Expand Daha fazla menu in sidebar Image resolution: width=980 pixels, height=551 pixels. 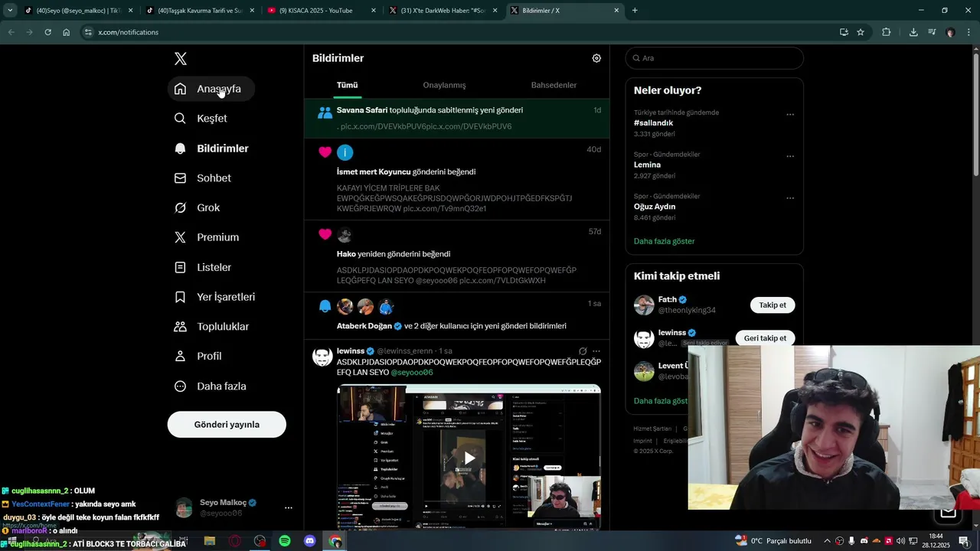pos(211,386)
